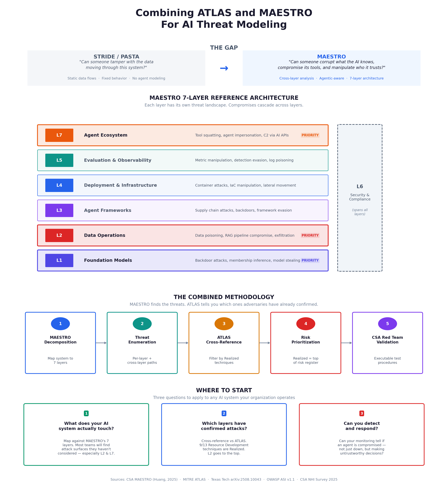This screenshot has width=448, height=490.
Task: Click the red question 3 number badge
Action: 361,413
